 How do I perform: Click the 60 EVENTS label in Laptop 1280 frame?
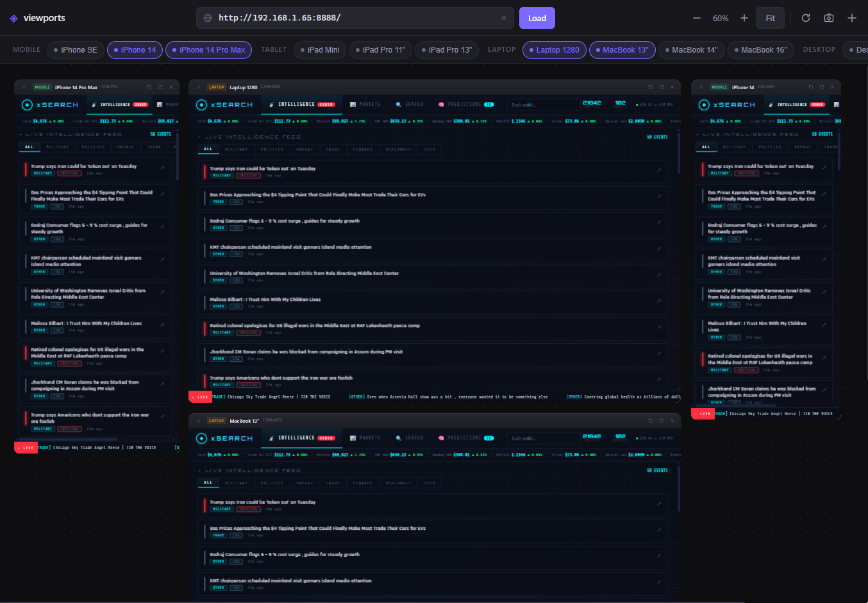(657, 137)
